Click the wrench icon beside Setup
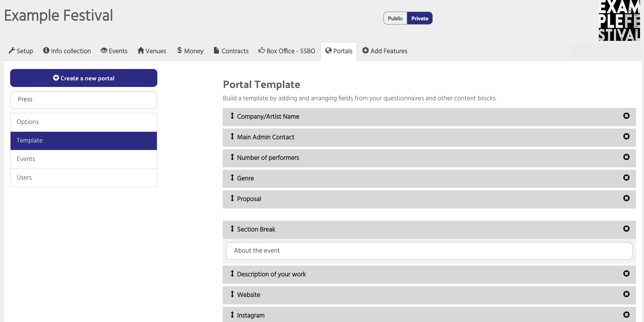The width and height of the screenshot is (644, 322). pyautogui.click(x=12, y=50)
